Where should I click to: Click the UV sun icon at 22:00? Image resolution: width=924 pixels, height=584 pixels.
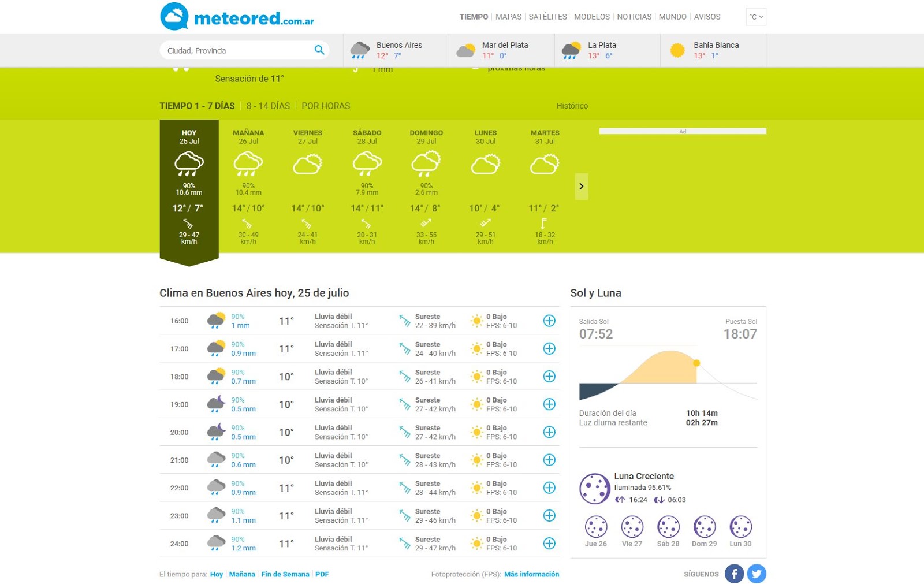coord(476,488)
